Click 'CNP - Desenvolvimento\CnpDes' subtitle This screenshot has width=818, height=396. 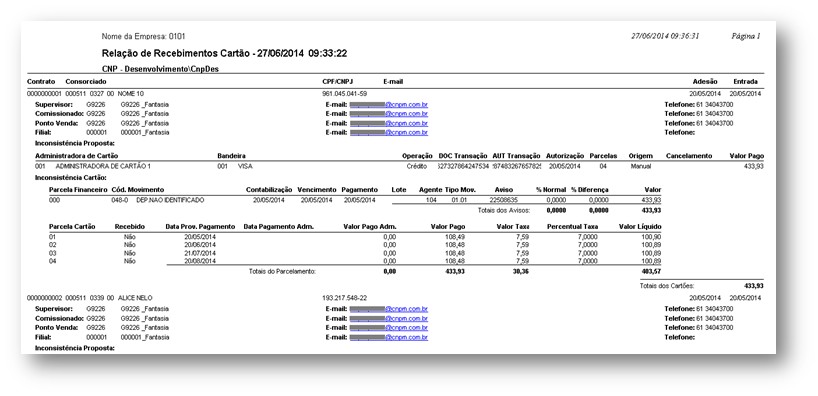click(x=160, y=69)
